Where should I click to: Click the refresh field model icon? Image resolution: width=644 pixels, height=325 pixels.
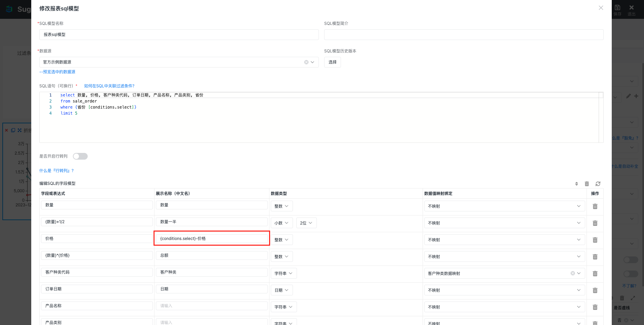point(598,184)
